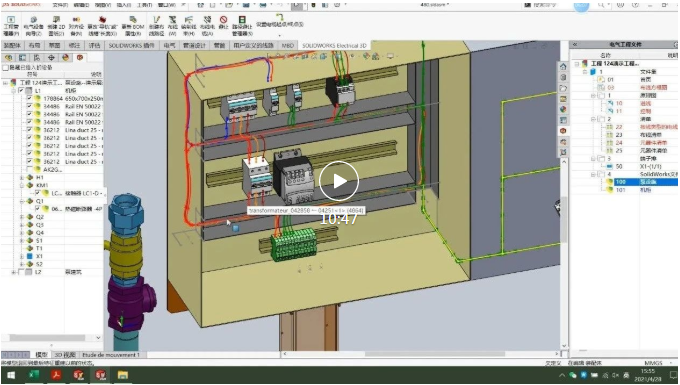
Task: Open the Home icon in right task pane
Action: [563, 67]
